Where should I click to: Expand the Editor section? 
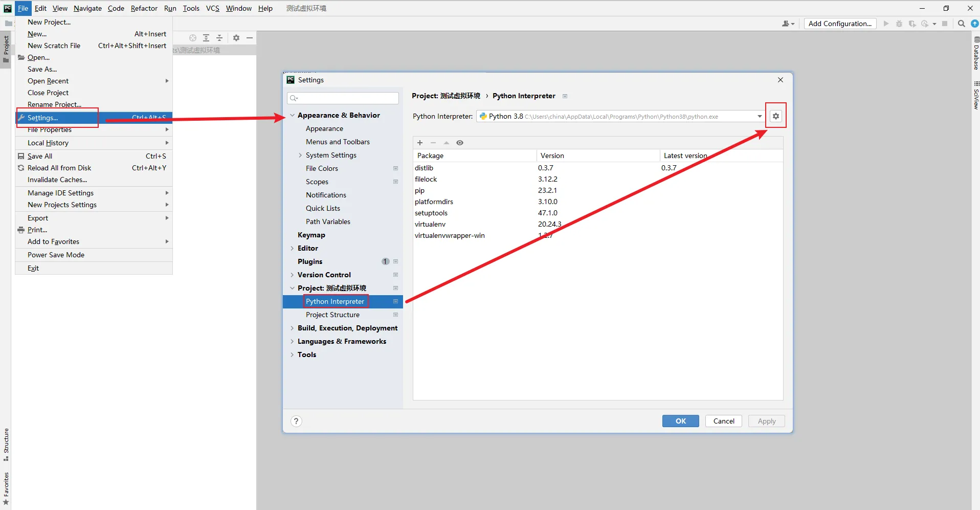pos(292,248)
